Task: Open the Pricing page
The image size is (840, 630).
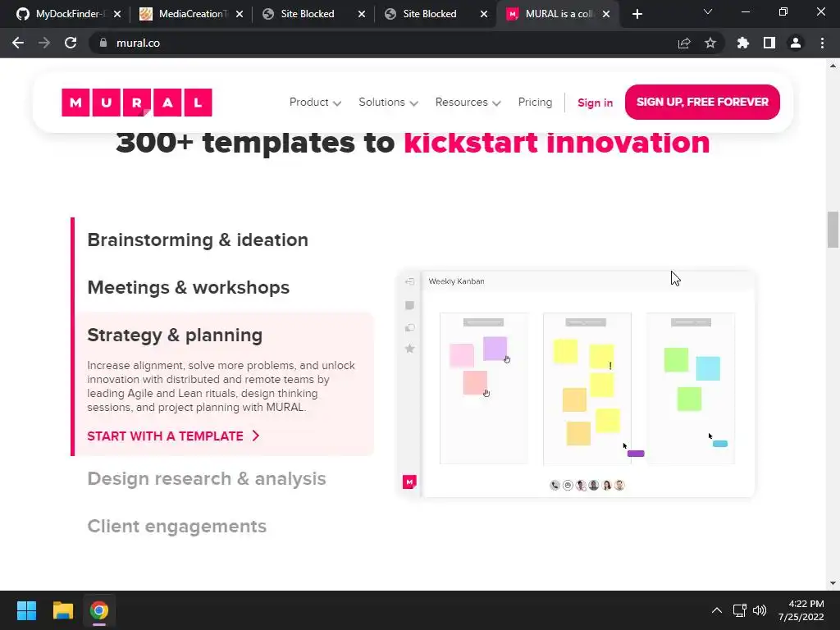Action: [535, 103]
